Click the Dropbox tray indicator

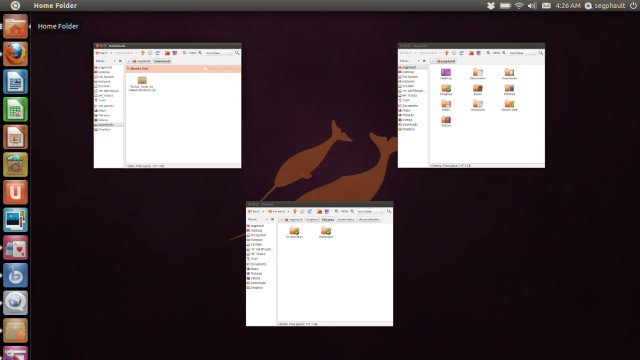pyautogui.click(x=491, y=6)
